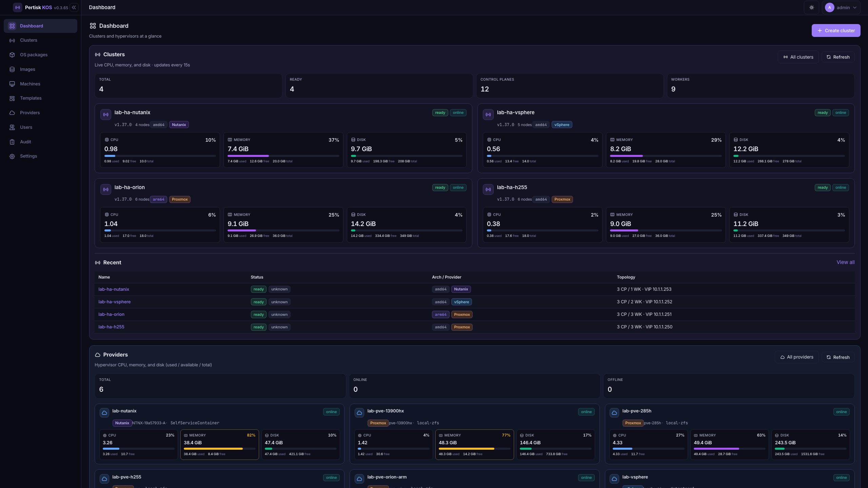Click the lab-ha-orion cluster card icon

[x=106, y=189]
